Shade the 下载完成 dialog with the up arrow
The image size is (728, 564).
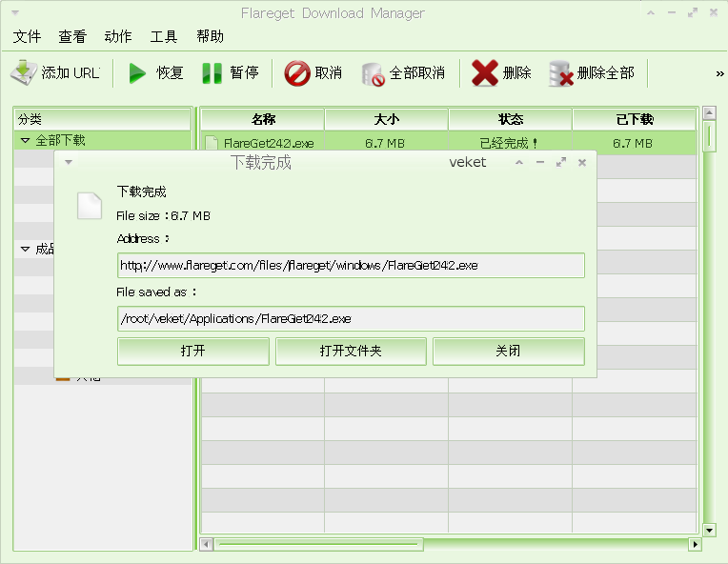click(x=519, y=163)
